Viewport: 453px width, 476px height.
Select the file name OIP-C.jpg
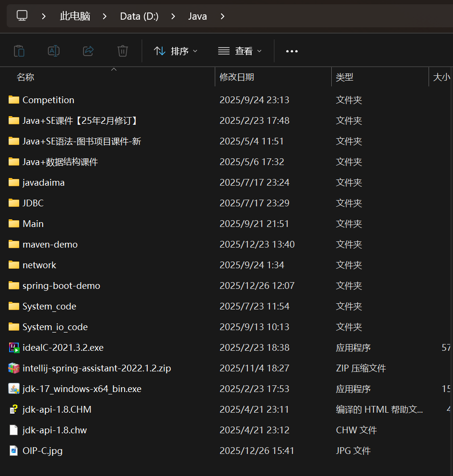coord(43,451)
